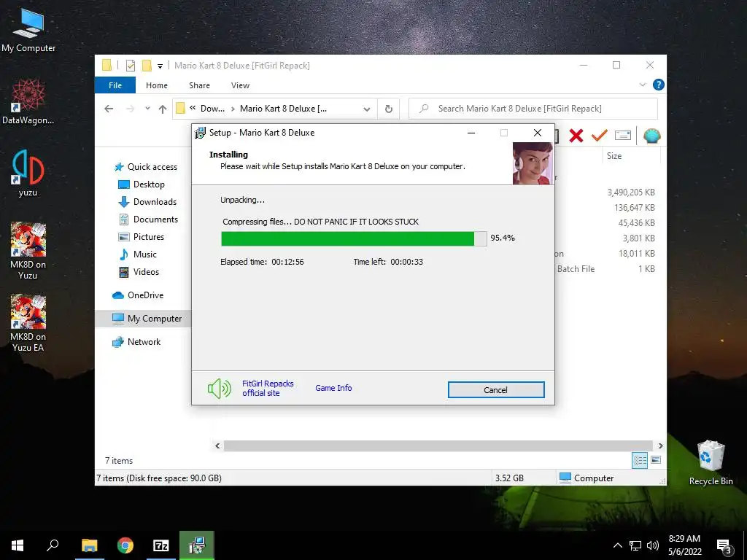Click new folder quick access toolbar icon
Viewport: 747px width, 560px height.
(147, 66)
